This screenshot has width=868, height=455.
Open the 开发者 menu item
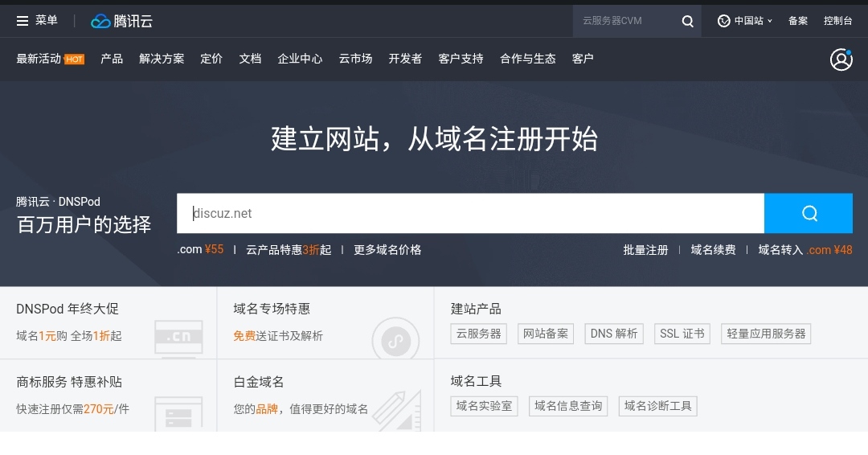click(405, 59)
